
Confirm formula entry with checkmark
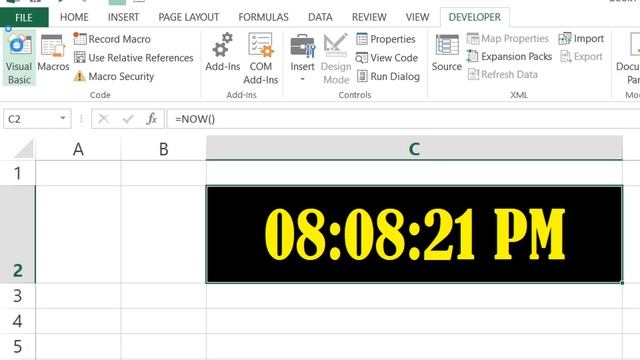(128, 119)
